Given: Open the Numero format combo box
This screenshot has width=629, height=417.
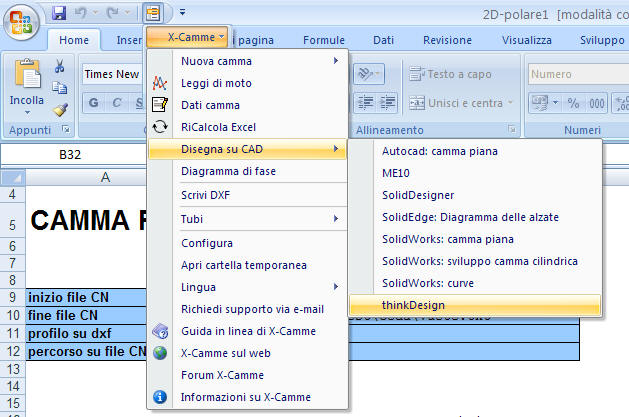Looking at the screenshot, I should click(x=578, y=74).
